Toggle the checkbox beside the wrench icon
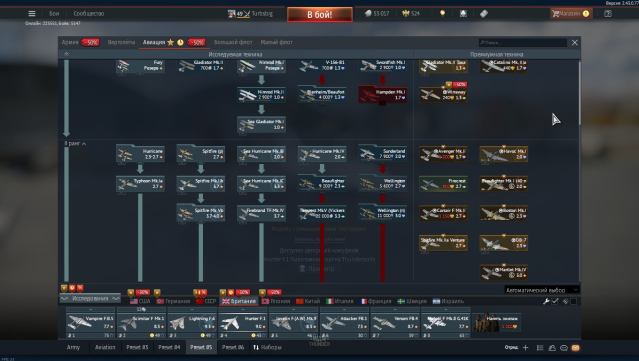Viewport: 639px width, 361px height. (555, 301)
